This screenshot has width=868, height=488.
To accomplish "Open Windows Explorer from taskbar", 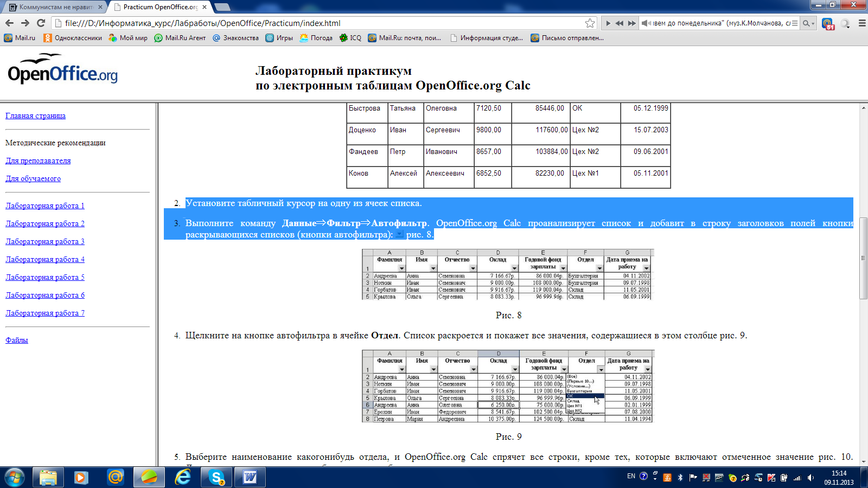I will pos(48,477).
